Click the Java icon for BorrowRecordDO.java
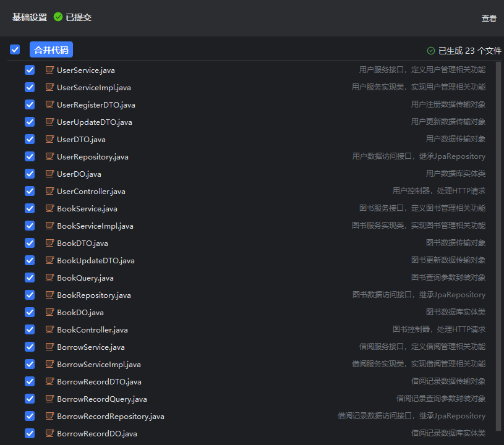This screenshot has width=504, height=445. coord(49,433)
